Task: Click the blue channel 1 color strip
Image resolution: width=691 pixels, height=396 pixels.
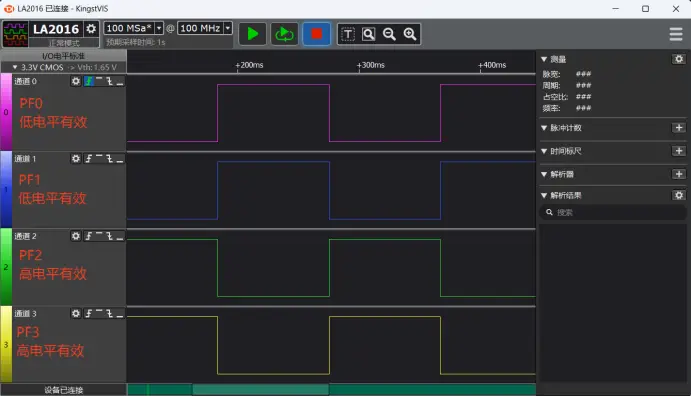Action: point(6,189)
